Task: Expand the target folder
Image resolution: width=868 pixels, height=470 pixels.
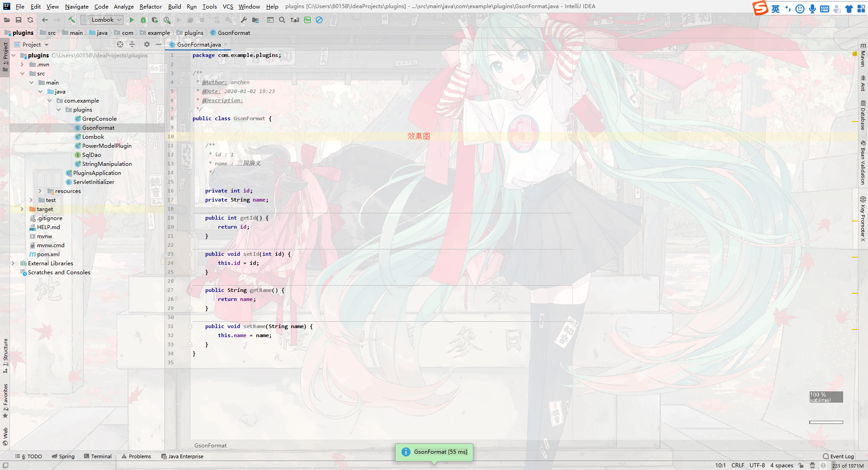Action: click(22, 209)
